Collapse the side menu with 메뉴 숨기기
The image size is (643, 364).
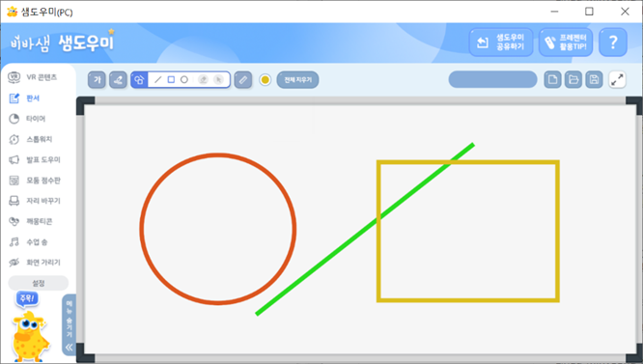point(69,324)
